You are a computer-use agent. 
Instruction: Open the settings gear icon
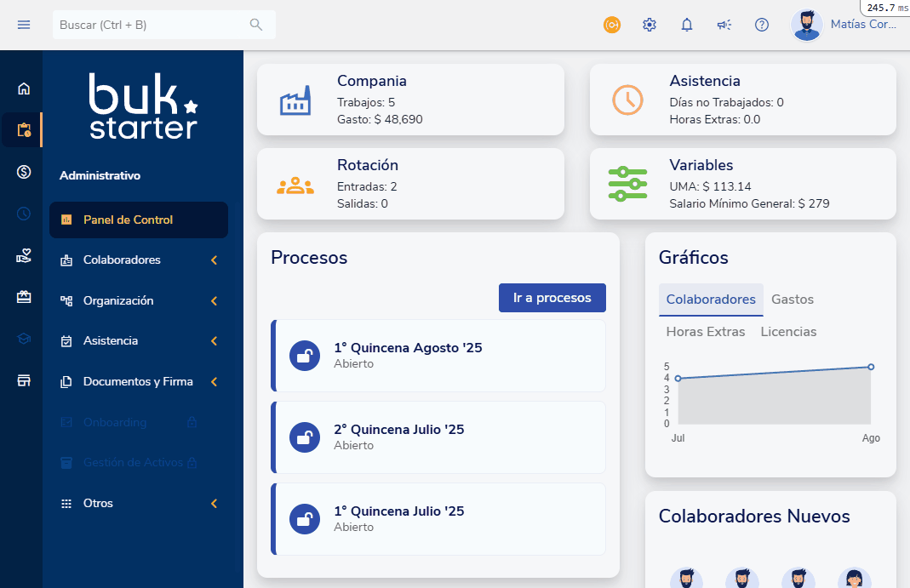pos(650,25)
